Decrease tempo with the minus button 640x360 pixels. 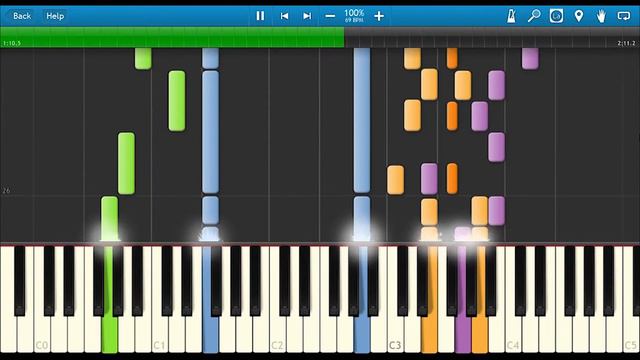330,16
